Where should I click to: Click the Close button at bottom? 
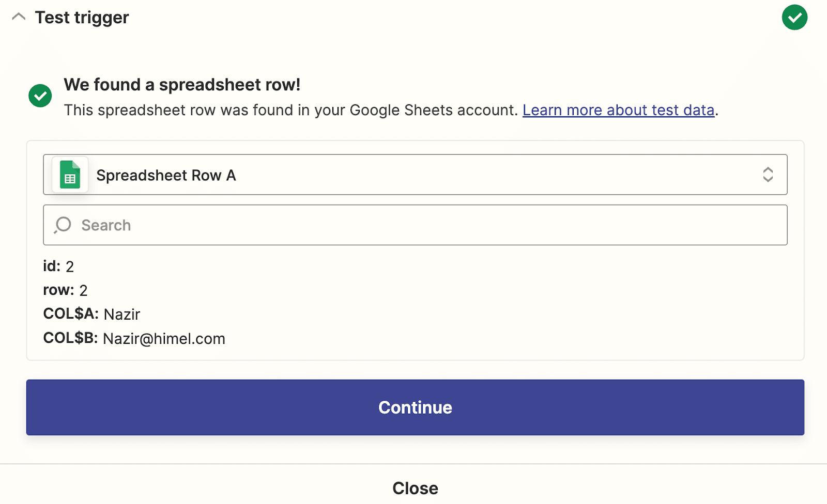point(415,488)
